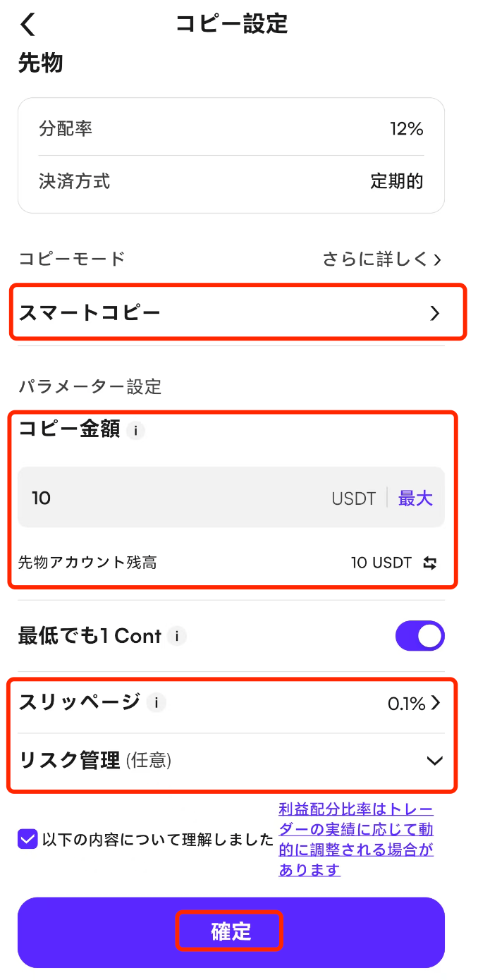Image resolution: width=478 pixels, height=980 pixels.
Task: Tap the 決済方式 定期的 row
Action: pos(231,182)
